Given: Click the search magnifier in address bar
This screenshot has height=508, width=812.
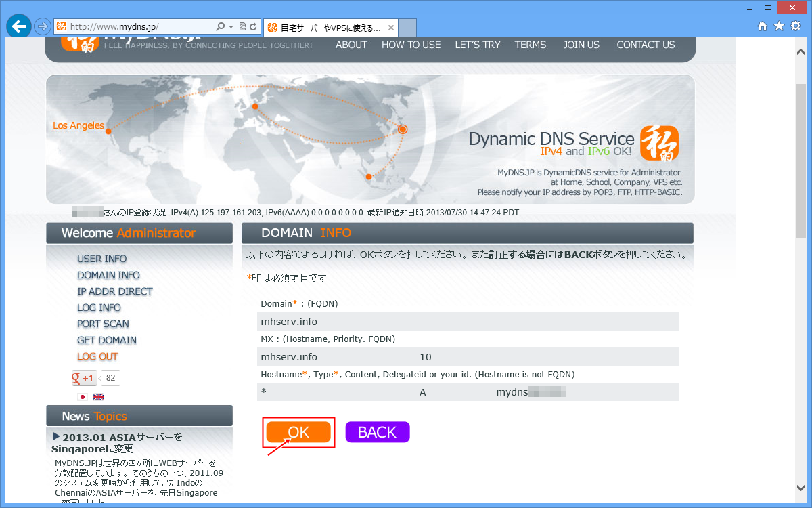Looking at the screenshot, I should (x=221, y=27).
